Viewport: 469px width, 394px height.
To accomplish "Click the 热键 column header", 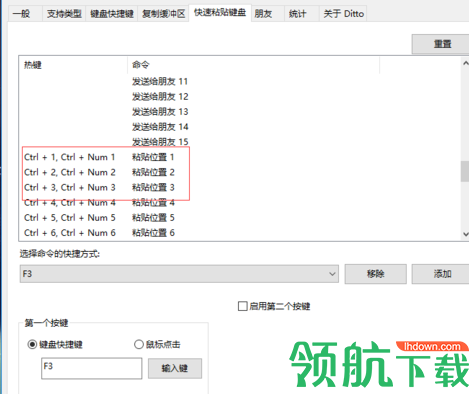I will click(73, 65).
